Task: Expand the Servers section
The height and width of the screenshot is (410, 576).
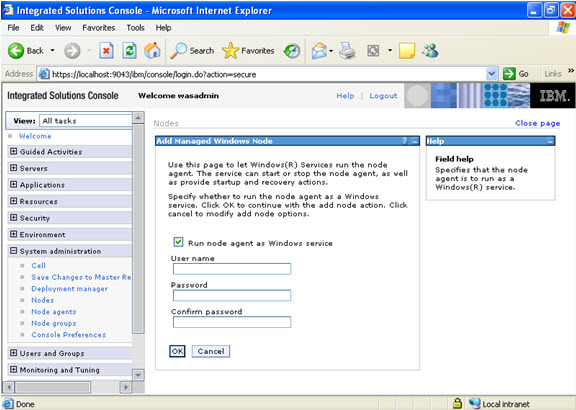Action: [13, 168]
